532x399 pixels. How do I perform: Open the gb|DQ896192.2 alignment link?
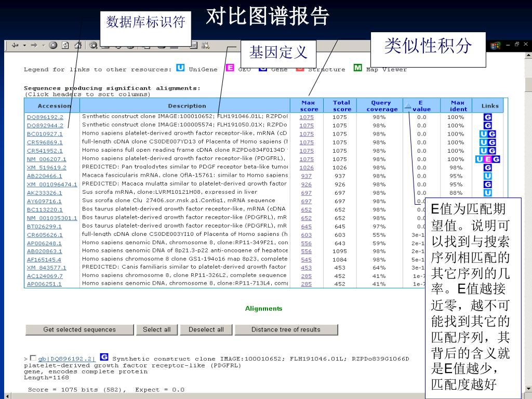coord(66,358)
